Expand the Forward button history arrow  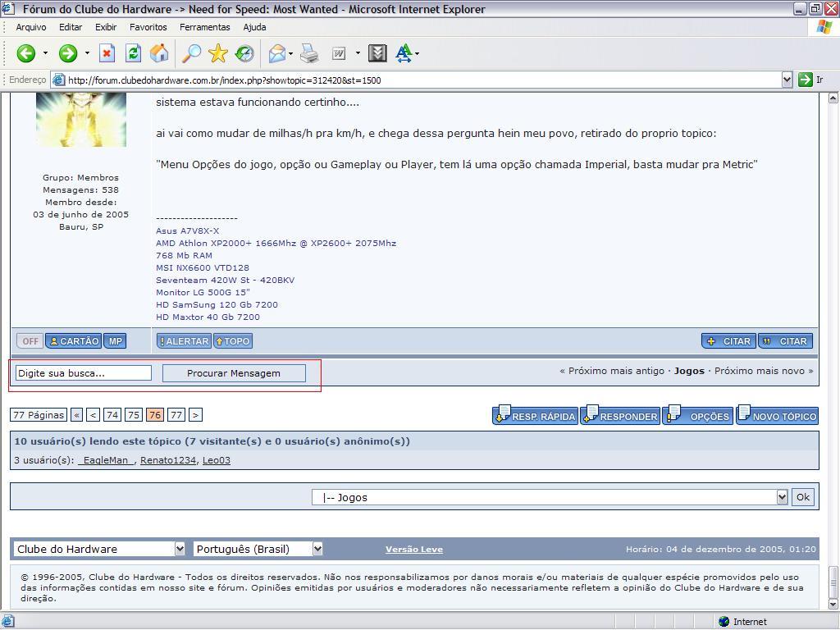point(87,53)
